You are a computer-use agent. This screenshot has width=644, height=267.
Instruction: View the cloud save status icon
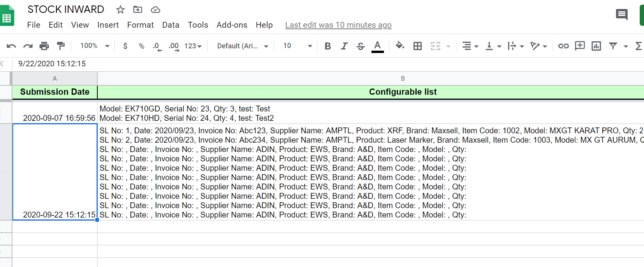(155, 9)
